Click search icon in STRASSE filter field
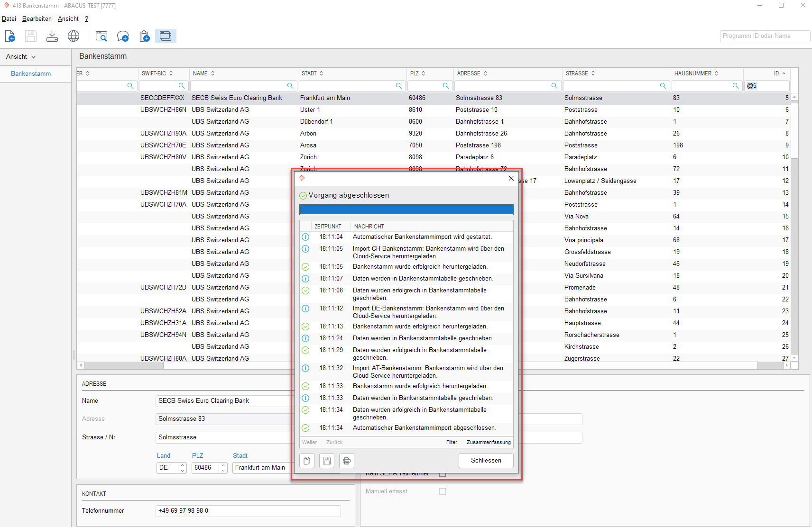 point(663,86)
